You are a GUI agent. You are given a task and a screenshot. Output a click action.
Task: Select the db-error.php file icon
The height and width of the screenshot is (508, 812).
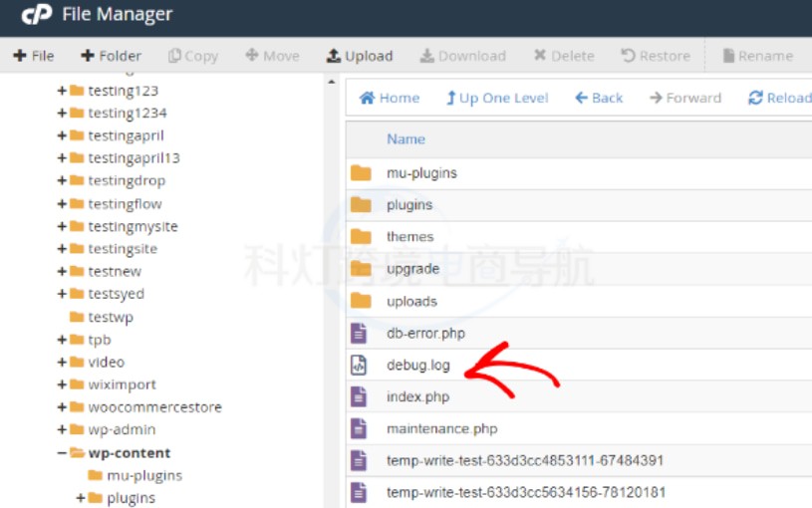click(360, 333)
